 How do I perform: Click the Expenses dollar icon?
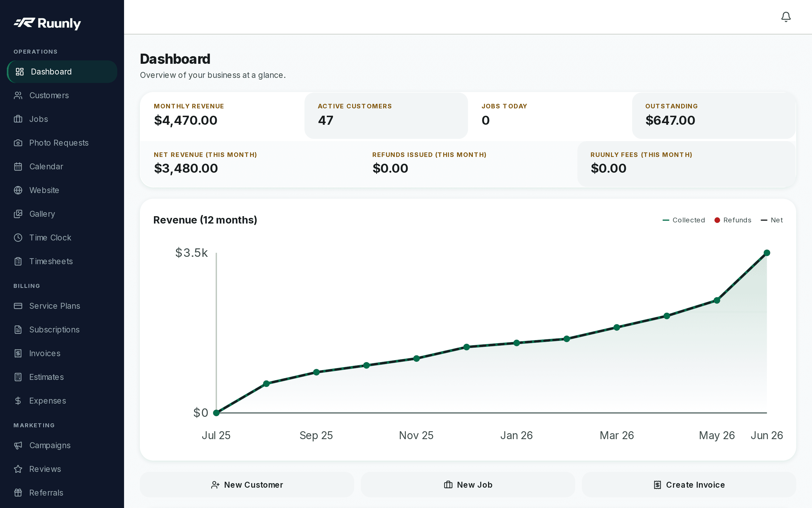pyautogui.click(x=18, y=400)
